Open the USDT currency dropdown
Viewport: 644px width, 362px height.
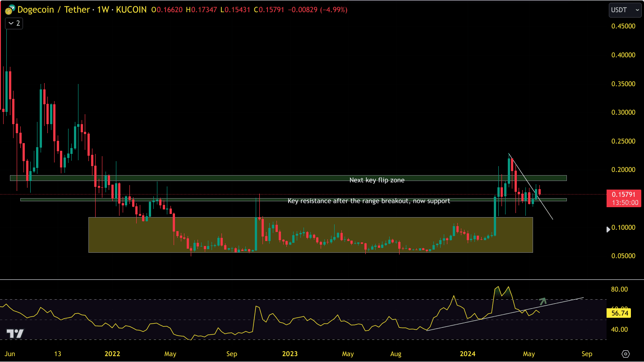625,10
